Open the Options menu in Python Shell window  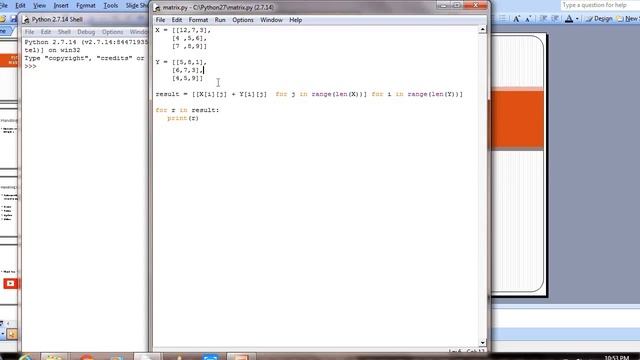pyautogui.click(x=112, y=32)
